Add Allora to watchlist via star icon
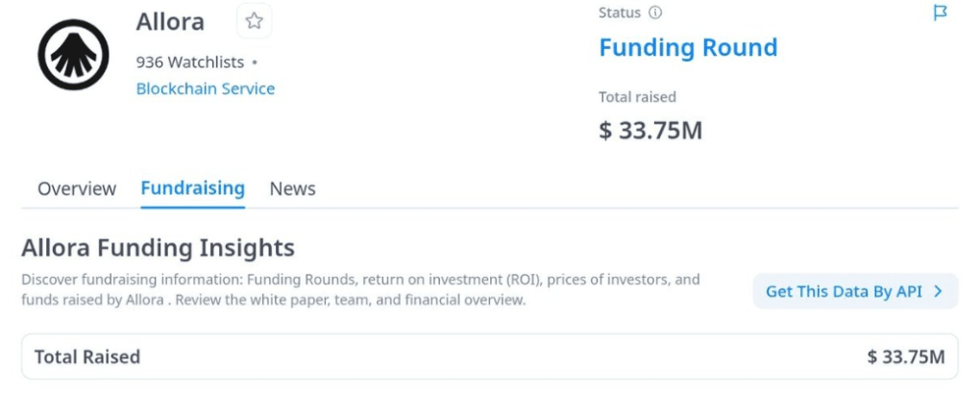 click(254, 20)
